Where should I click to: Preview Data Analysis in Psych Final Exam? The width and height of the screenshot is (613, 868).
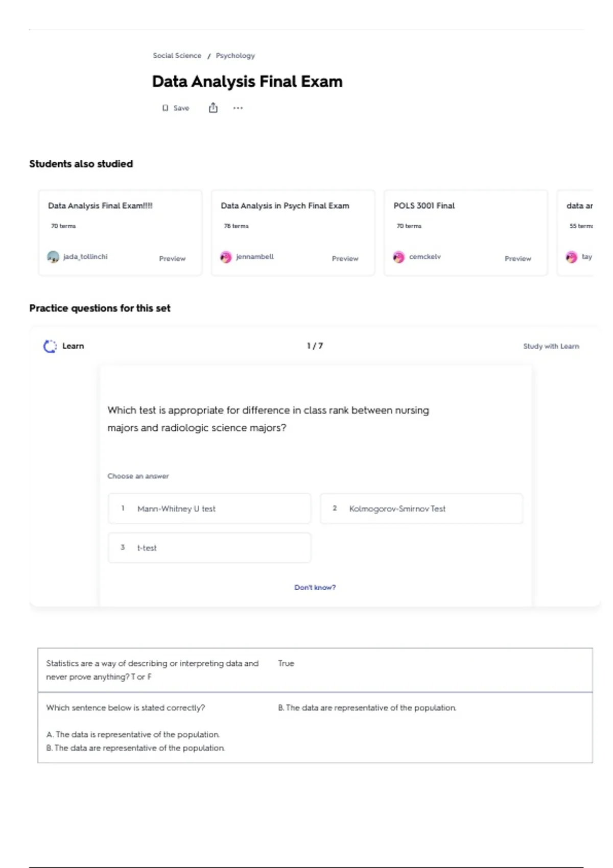tap(345, 259)
